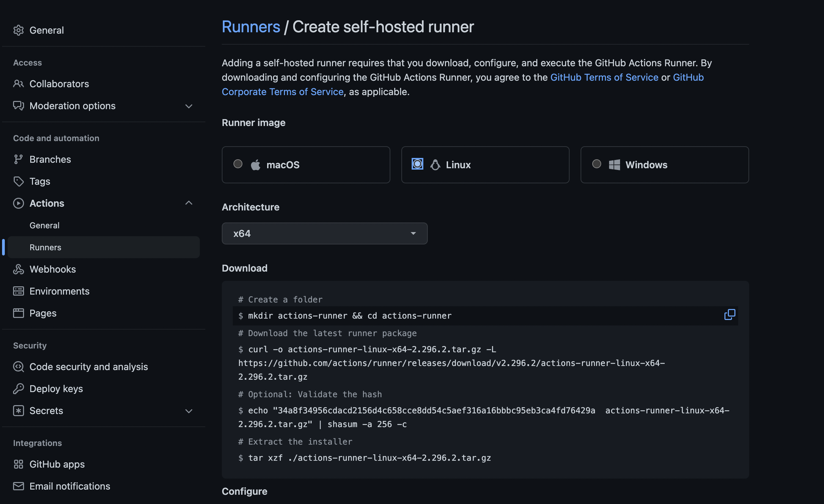The image size is (824, 504).
Task: Open Runners item under Actions
Action: click(x=45, y=247)
